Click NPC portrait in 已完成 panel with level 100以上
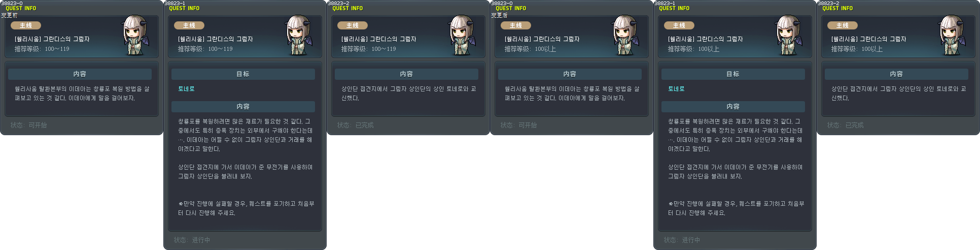 [953, 36]
